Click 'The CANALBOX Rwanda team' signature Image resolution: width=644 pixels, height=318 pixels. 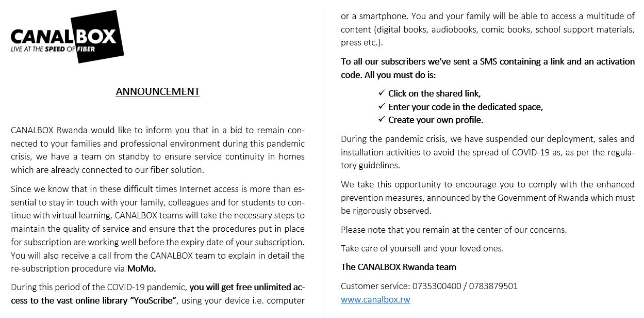(399, 267)
